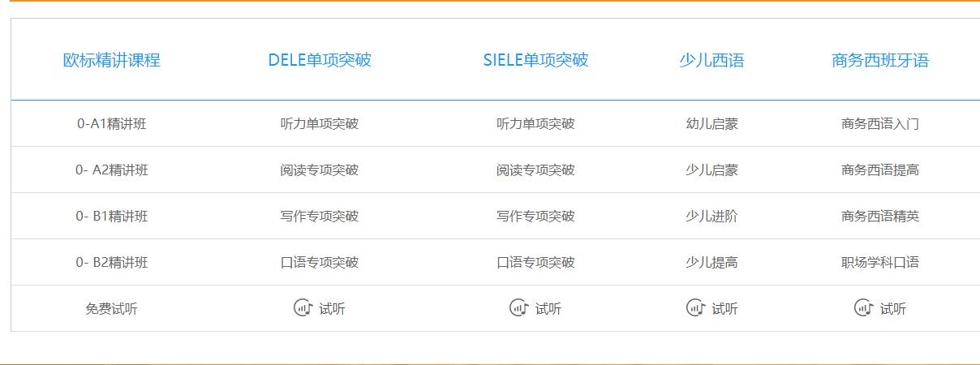Open the 少儿西语 heading
Screen dimensions: 980x365
click(x=711, y=60)
